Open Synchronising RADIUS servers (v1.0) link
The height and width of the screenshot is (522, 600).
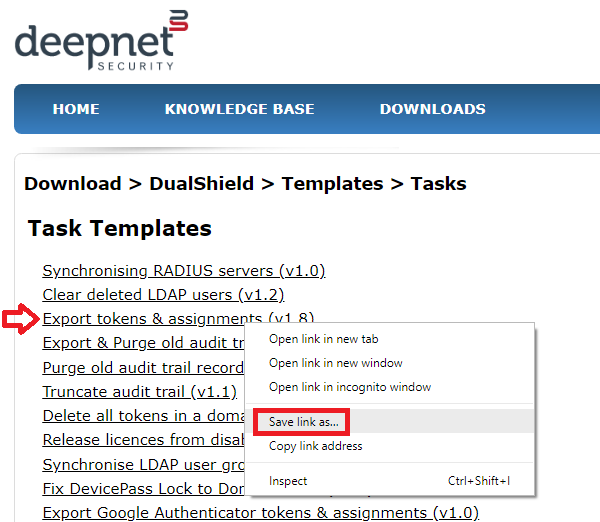184,271
